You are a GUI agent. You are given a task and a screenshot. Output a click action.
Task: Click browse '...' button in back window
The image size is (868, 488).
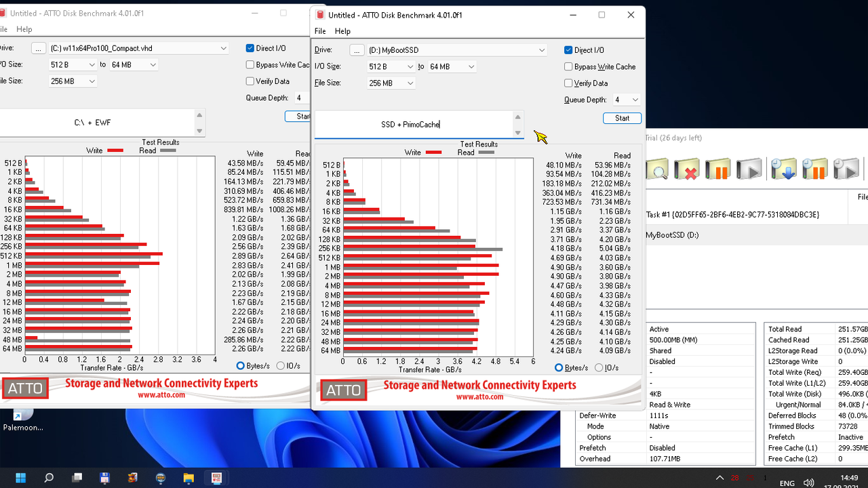point(39,48)
